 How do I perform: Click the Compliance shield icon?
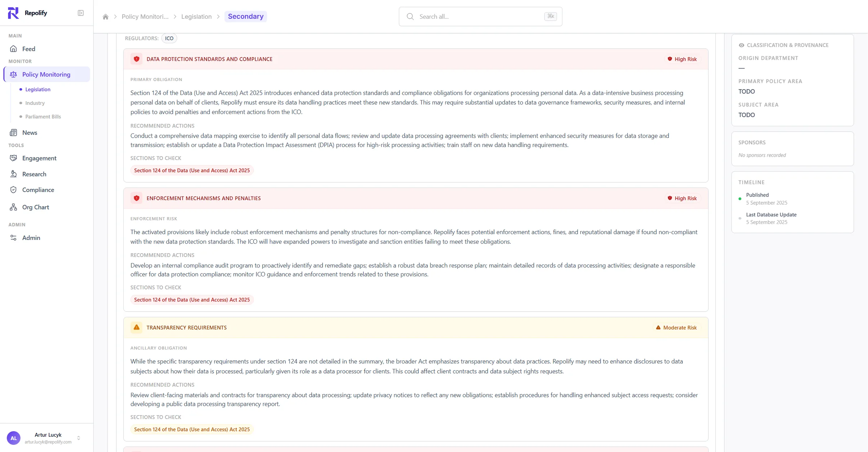coord(13,190)
